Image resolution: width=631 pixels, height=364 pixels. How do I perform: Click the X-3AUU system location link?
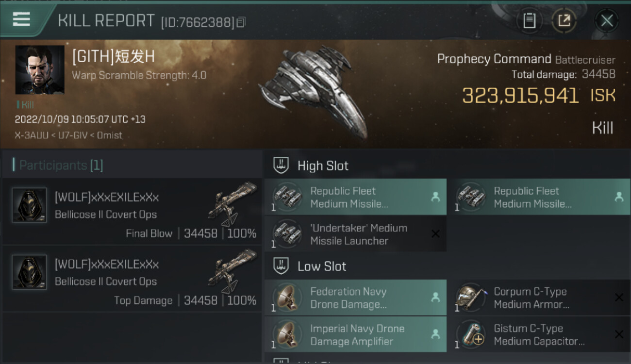tap(31, 135)
